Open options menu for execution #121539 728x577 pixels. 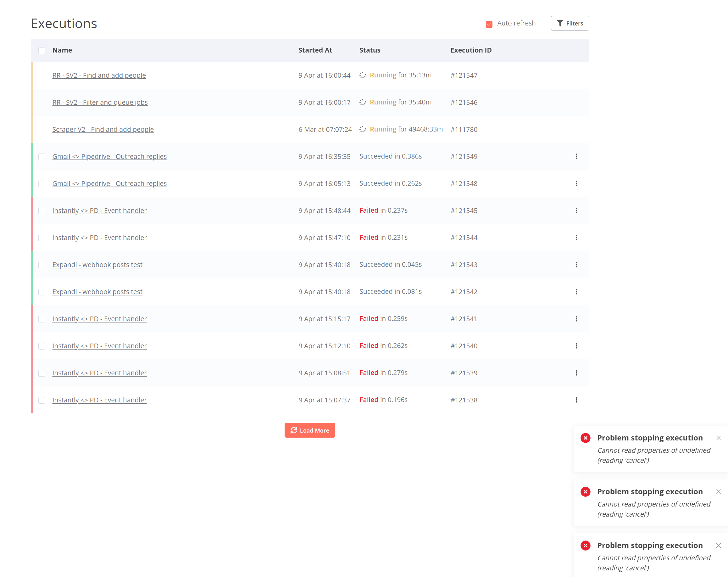click(x=576, y=373)
